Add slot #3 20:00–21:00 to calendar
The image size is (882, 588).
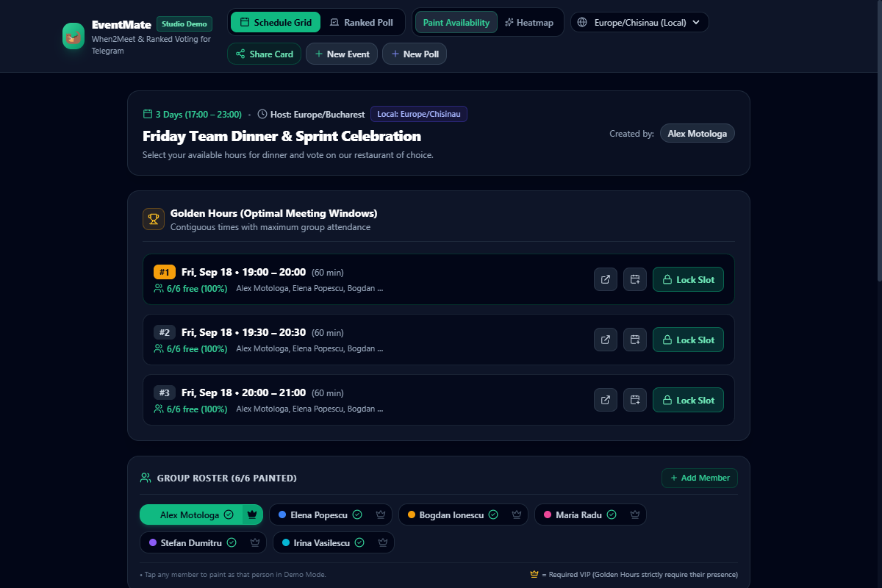click(635, 400)
